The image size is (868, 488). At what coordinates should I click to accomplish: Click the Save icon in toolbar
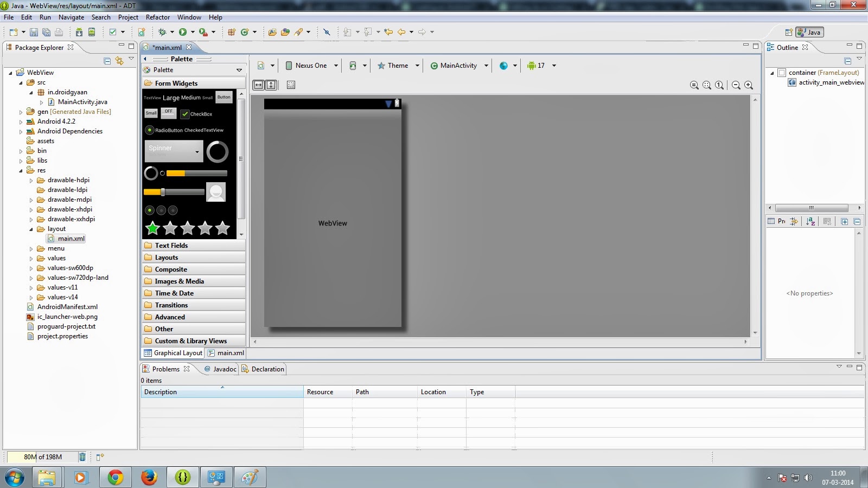click(34, 32)
